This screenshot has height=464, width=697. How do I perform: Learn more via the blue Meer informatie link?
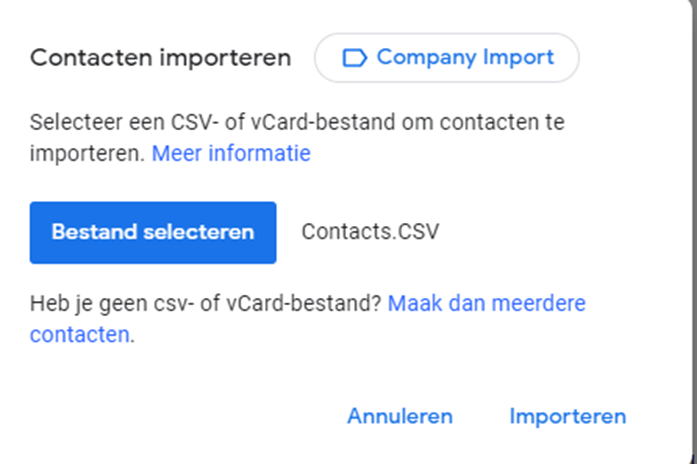[x=231, y=153]
